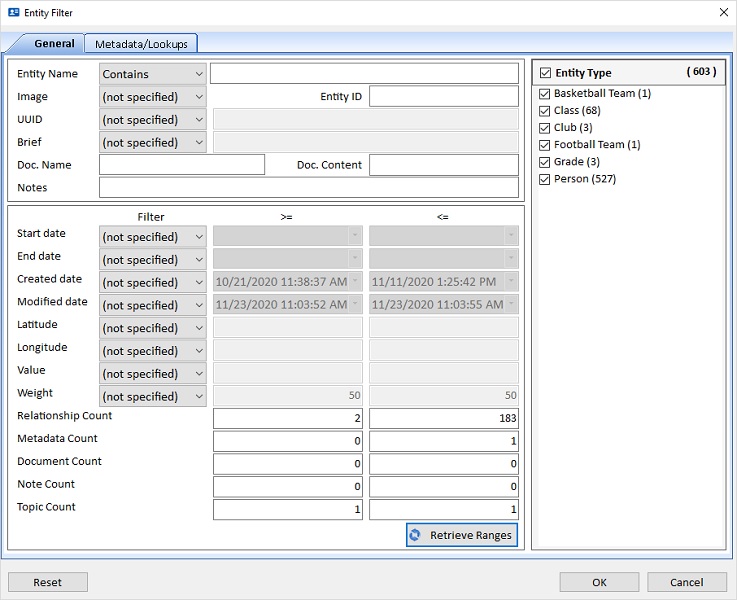Switch to the Metadata/Lookups tab

pyautogui.click(x=141, y=44)
